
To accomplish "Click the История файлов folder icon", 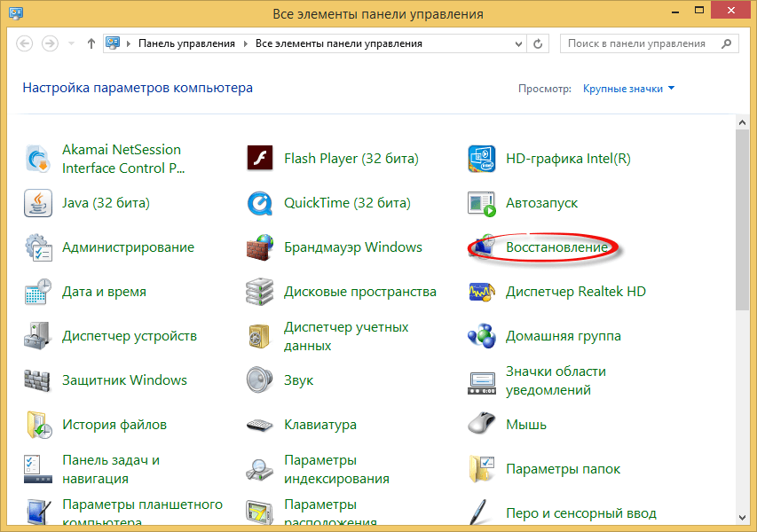I will pyautogui.click(x=38, y=425).
